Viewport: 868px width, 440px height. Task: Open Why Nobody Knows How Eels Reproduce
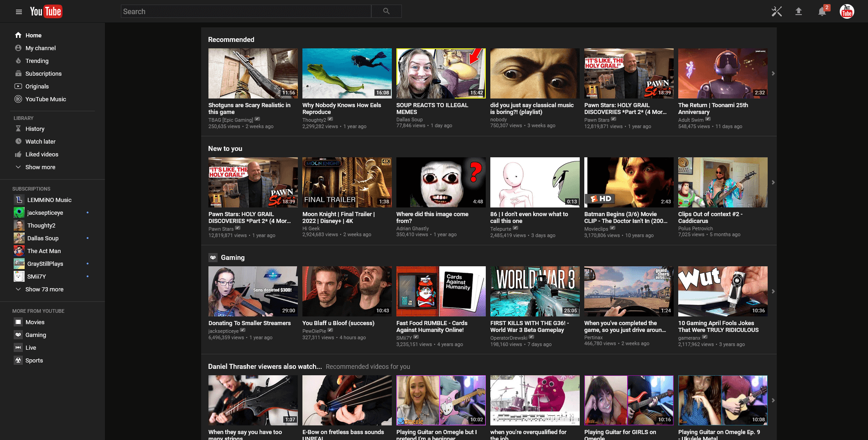342,109
